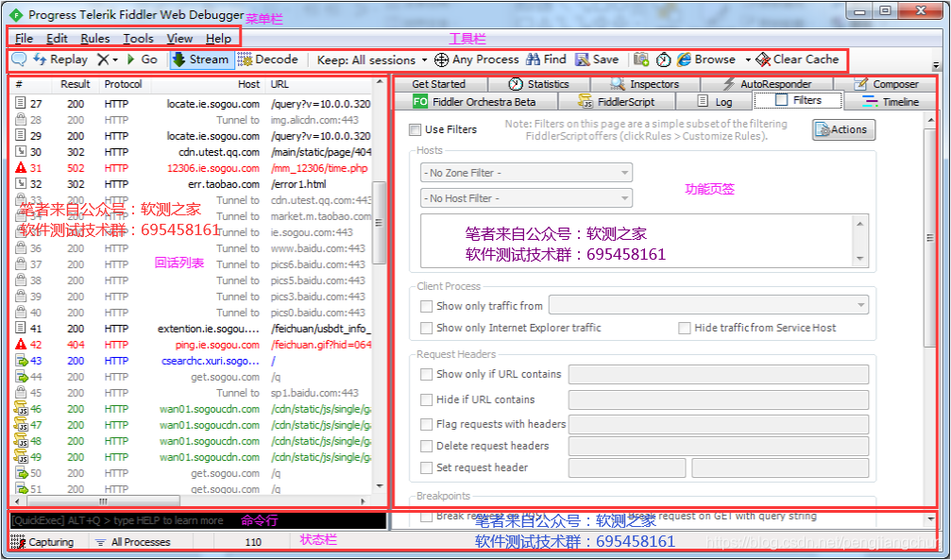Check Delete request headers
Viewport: 951px width, 560px height.
[x=426, y=446]
